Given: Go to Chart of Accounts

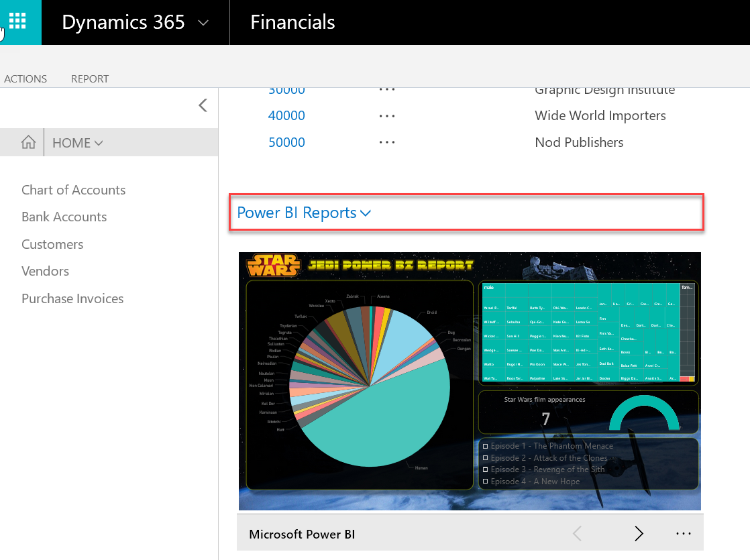Looking at the screenshot, I should pyautogui.click(x=74, y=190).
